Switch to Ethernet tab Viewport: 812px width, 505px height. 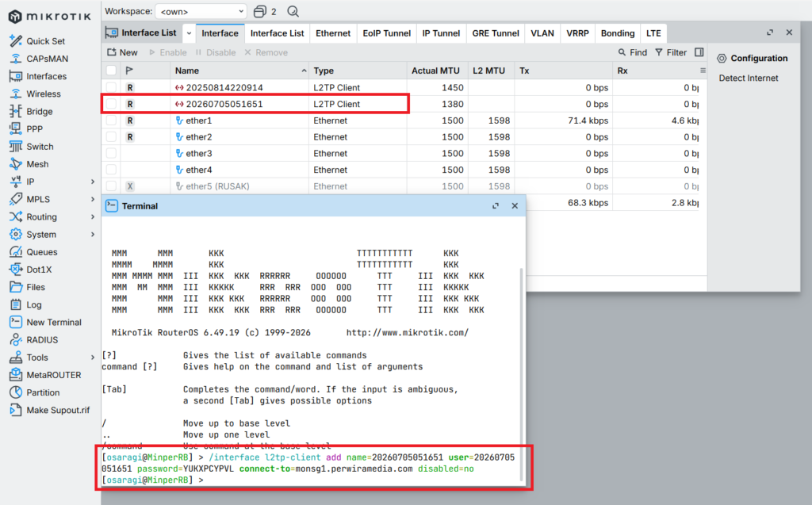(333, 33)
